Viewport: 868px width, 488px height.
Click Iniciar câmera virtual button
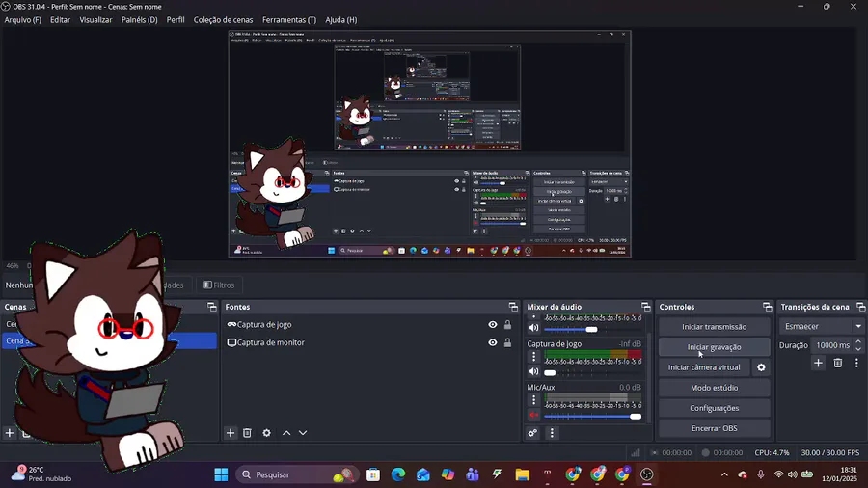704,367
